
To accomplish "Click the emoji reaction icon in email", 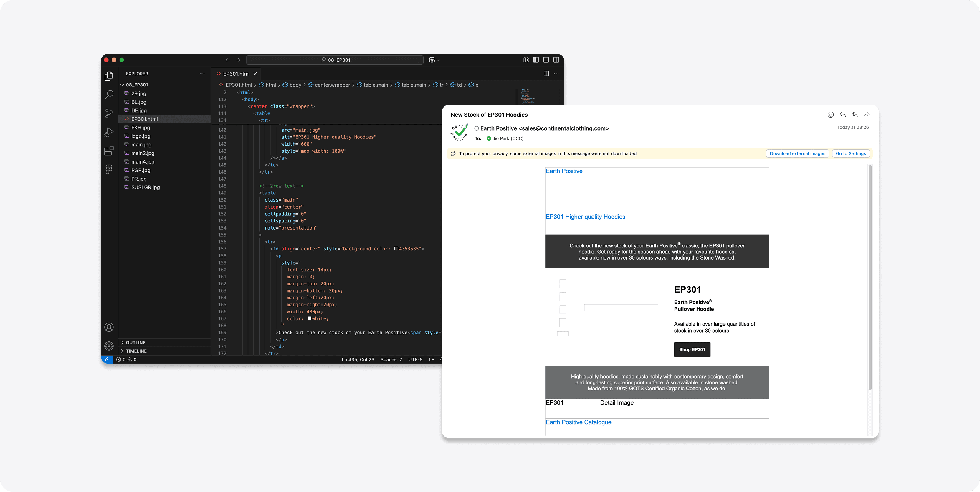I will point(830,115).
